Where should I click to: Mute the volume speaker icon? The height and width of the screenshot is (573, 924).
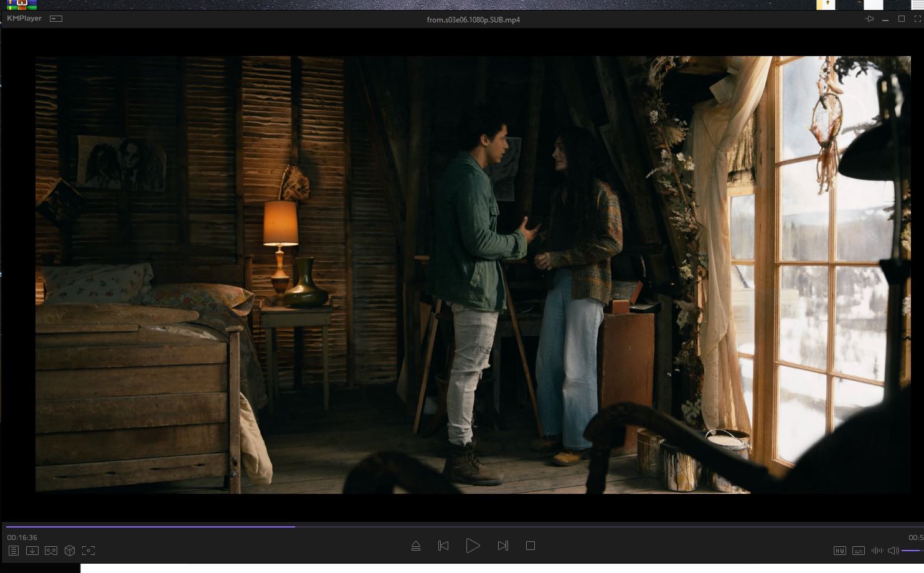pos(893,551)
